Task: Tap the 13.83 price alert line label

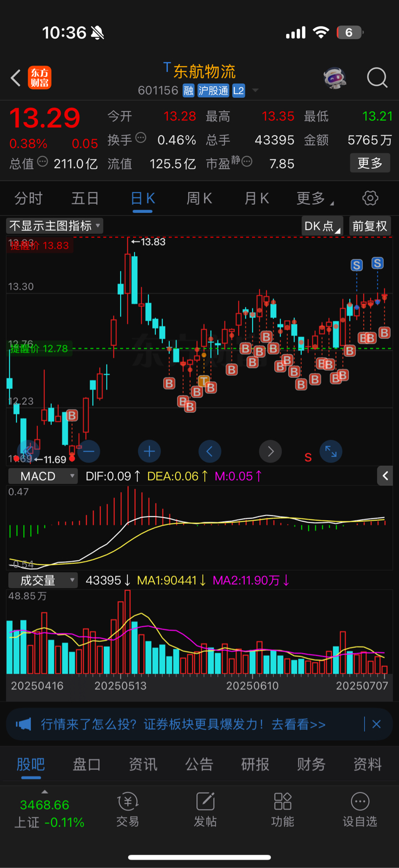Action: click(39, 245)
